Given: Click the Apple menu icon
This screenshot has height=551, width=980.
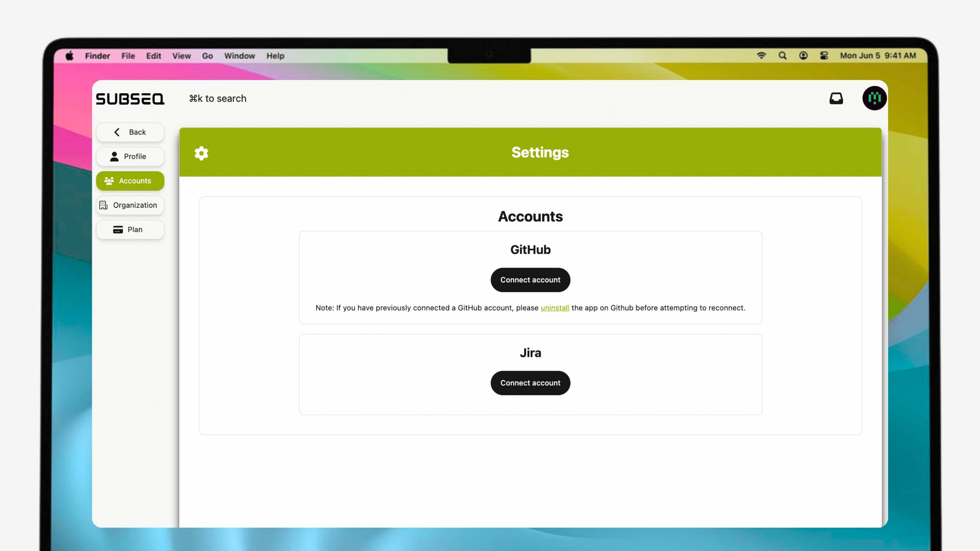Looking at the screenshot, I should coord(70,56).
